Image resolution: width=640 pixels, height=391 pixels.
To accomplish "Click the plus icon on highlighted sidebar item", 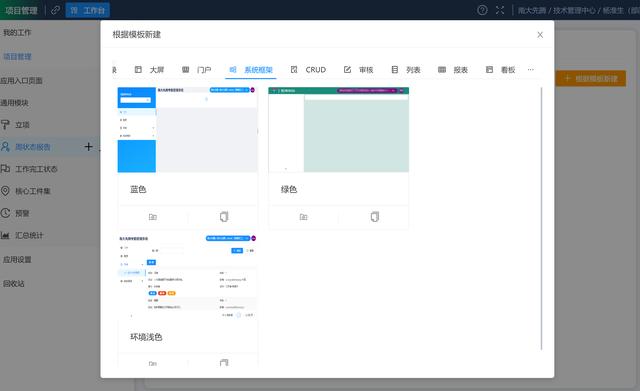I will tap(89, 147).
